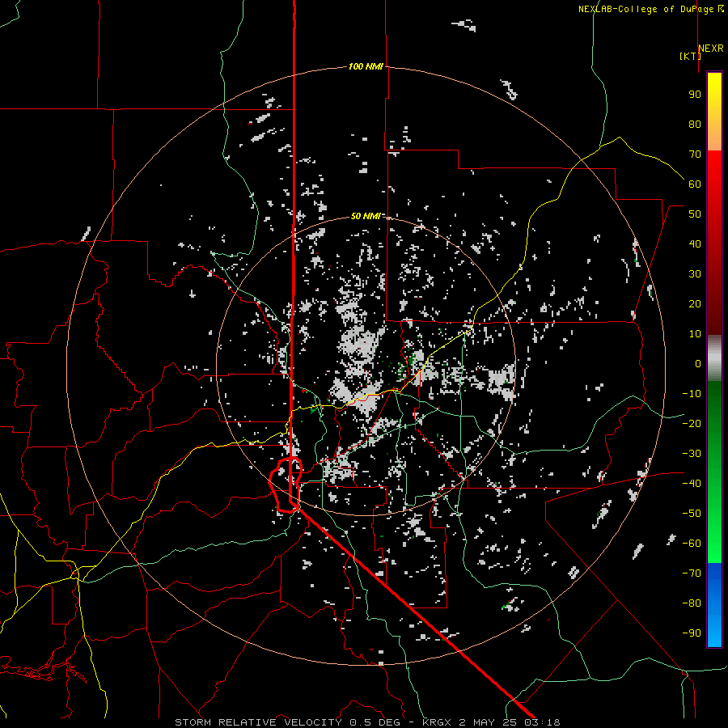Click the 0 value on the velocity scale
The width and height of the screenshot is (728, 728).
(698, 363)
